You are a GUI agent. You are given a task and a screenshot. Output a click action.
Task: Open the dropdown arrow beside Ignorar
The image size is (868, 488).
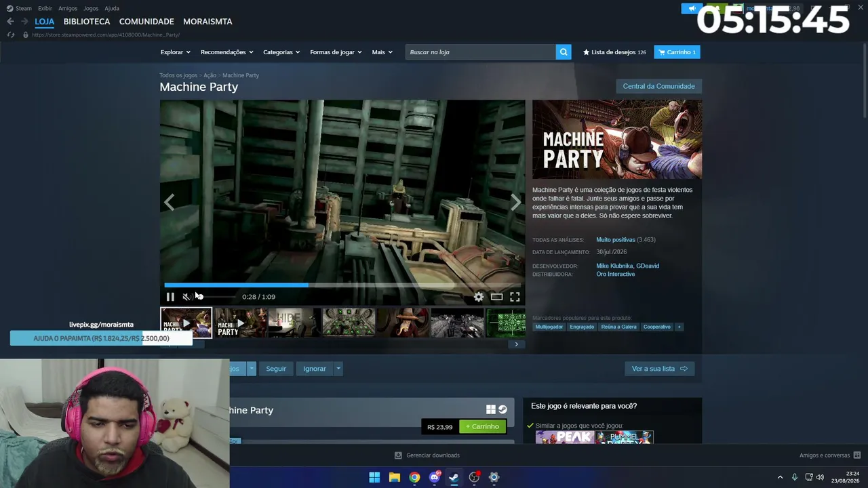[x=338, y=369]
